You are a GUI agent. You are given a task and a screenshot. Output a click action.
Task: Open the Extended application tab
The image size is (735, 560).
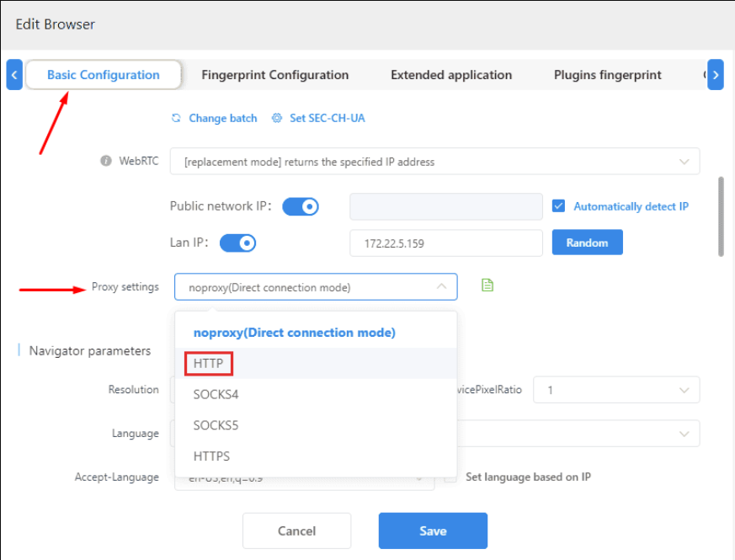click(451, 75)
